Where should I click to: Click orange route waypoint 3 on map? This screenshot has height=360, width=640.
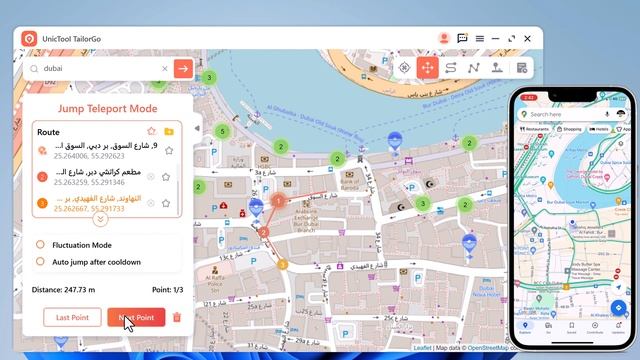282,264
